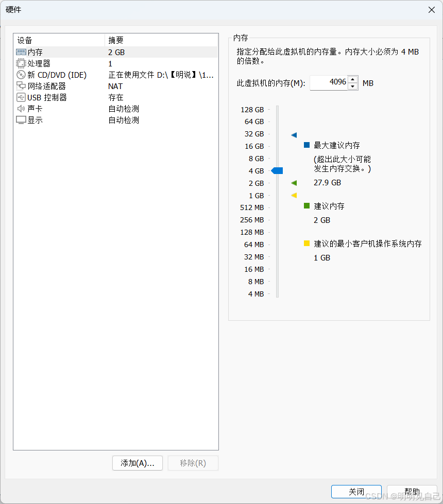This screenshot has width=443, height=504.
Task: Select the processor (处理器) chip icon
Action: click(21, 63)
